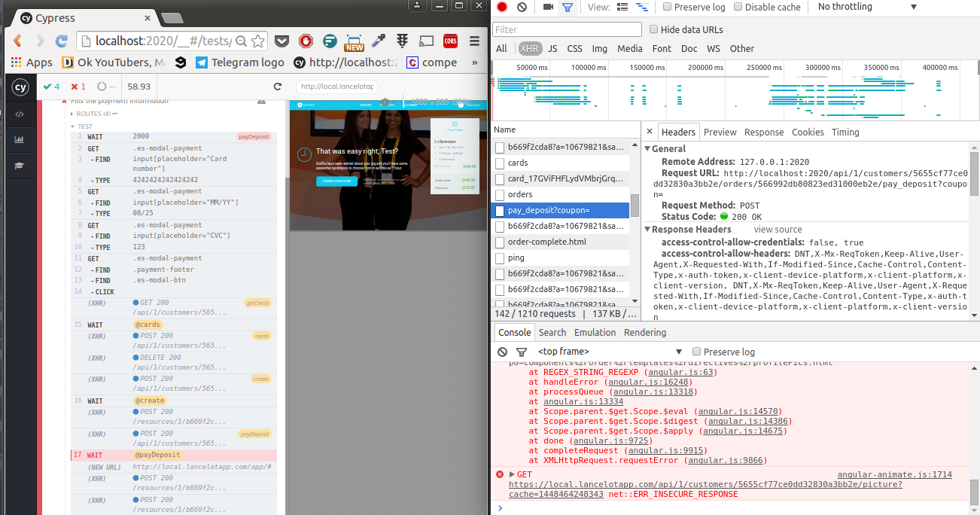Open the Rendering drawer tab
The width and height of the screenshot is (980, 515).
pyautogui.click(x=645, y=332)
